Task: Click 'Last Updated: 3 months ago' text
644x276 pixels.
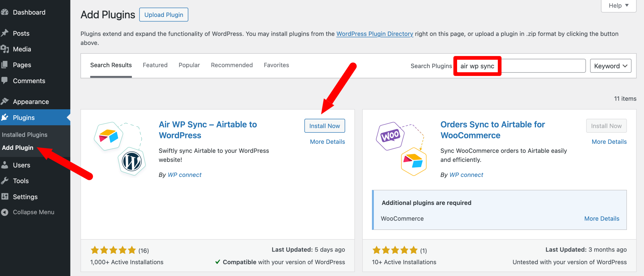Action: (586, 249)
